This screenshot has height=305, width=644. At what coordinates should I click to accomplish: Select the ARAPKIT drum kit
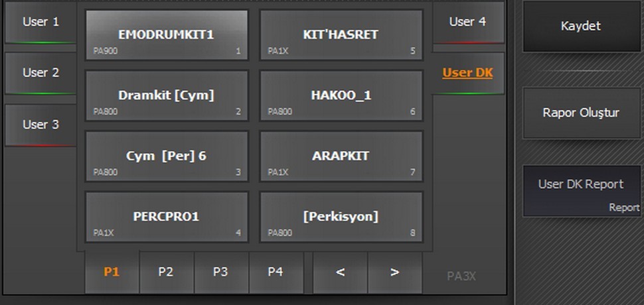[x=341, y=157]
